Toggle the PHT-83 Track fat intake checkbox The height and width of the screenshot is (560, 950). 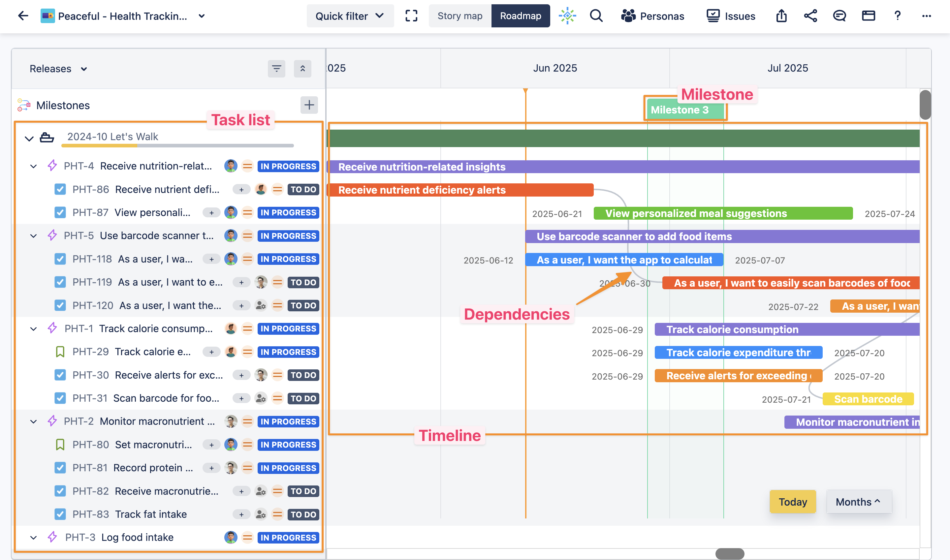pos(60,514)
